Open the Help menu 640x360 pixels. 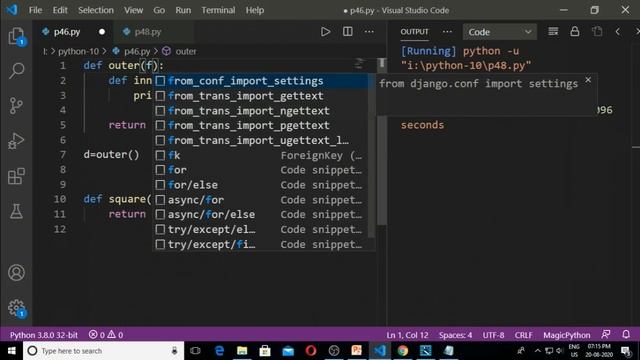tap(255, 10)
